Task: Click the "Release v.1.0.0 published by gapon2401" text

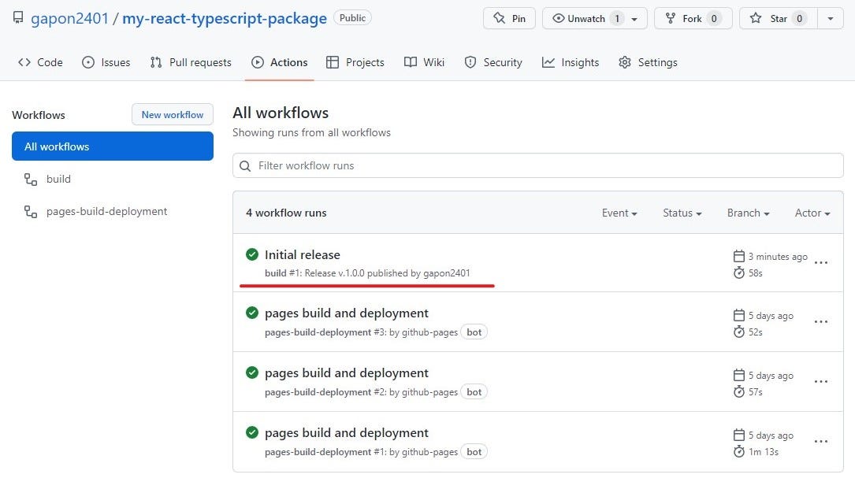Action: click(x=387, y=273)
